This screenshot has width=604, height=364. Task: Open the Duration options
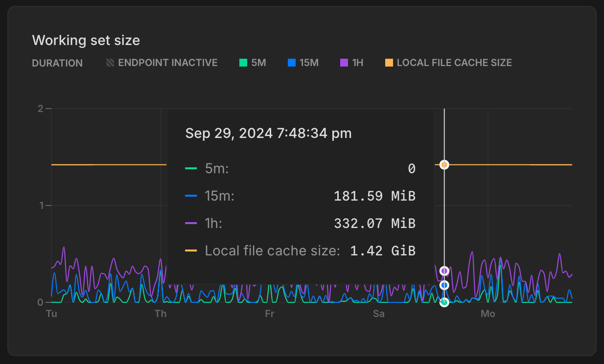tap(57, 63)
